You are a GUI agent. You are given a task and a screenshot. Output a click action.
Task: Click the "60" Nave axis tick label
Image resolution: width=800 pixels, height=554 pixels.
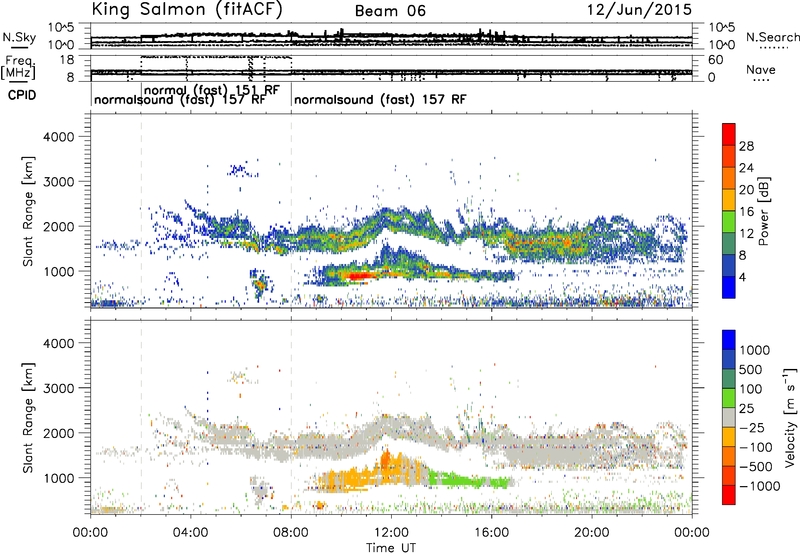(x=716, y=60)
